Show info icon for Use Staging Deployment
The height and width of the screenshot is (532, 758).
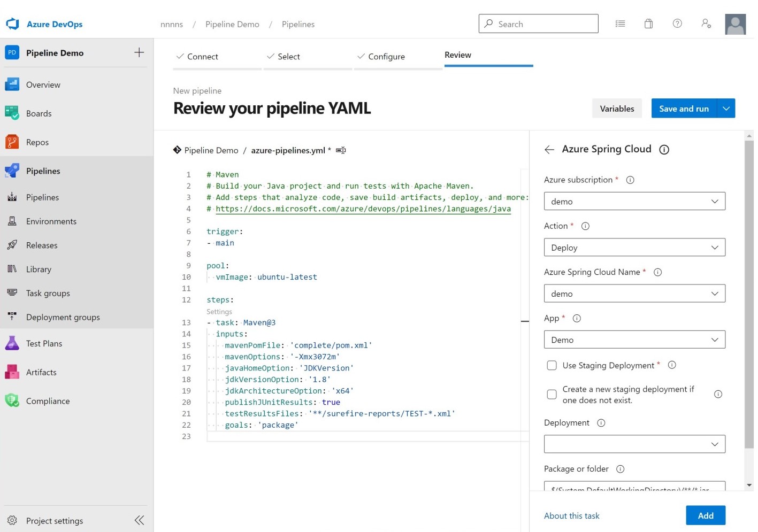point(672,365)
